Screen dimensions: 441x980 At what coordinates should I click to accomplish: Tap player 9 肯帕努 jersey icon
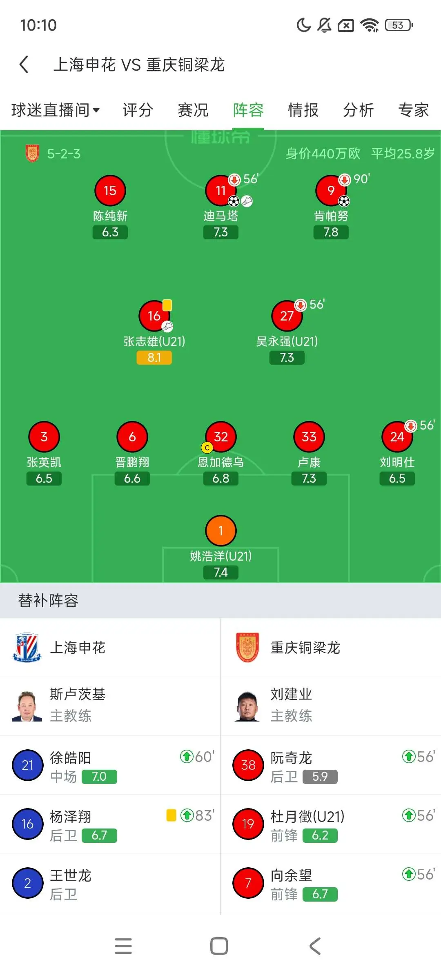tap(331, 191)
